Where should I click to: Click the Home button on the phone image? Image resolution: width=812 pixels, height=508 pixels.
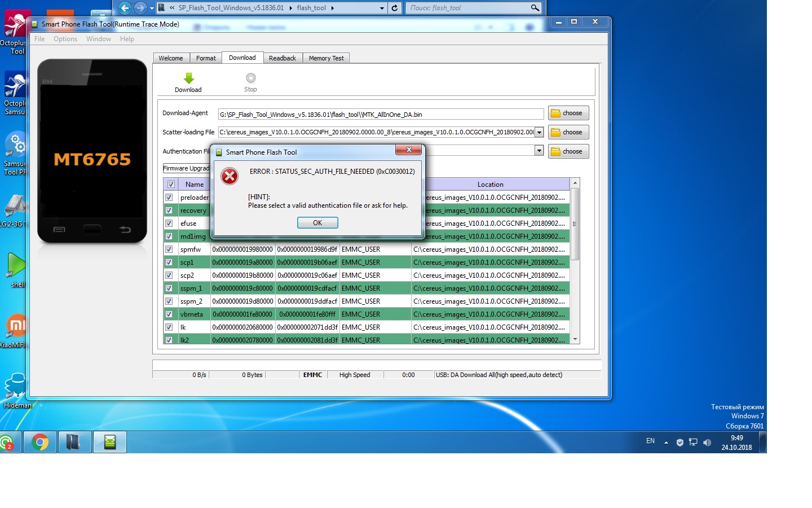coord(92,229)
